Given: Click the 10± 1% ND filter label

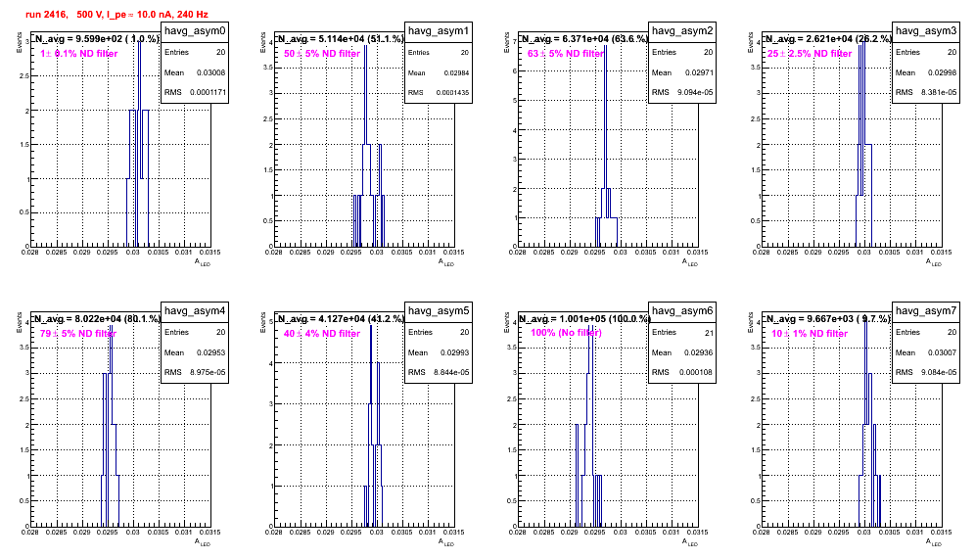Looking at the screenshot, I should [810, 334].
